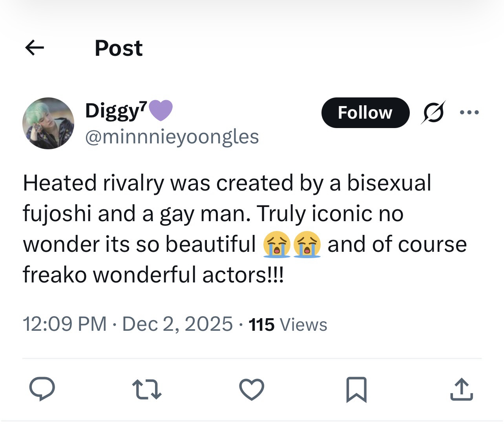Click the purple heart next to Diggy
This screenshot has height=438, width=504.
coord(161,110)
